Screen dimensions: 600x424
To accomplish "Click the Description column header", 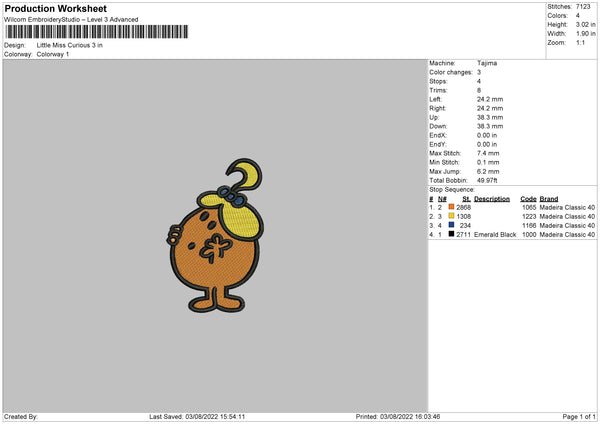I will pos(492,199).
